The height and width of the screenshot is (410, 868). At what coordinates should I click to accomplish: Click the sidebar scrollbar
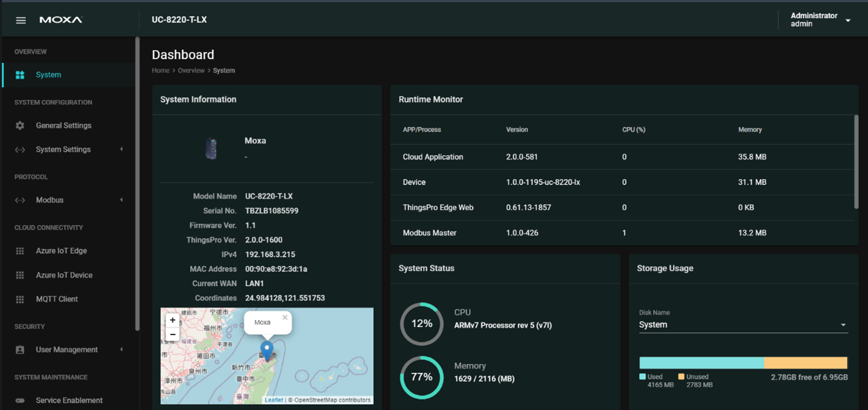coord(137,184)
